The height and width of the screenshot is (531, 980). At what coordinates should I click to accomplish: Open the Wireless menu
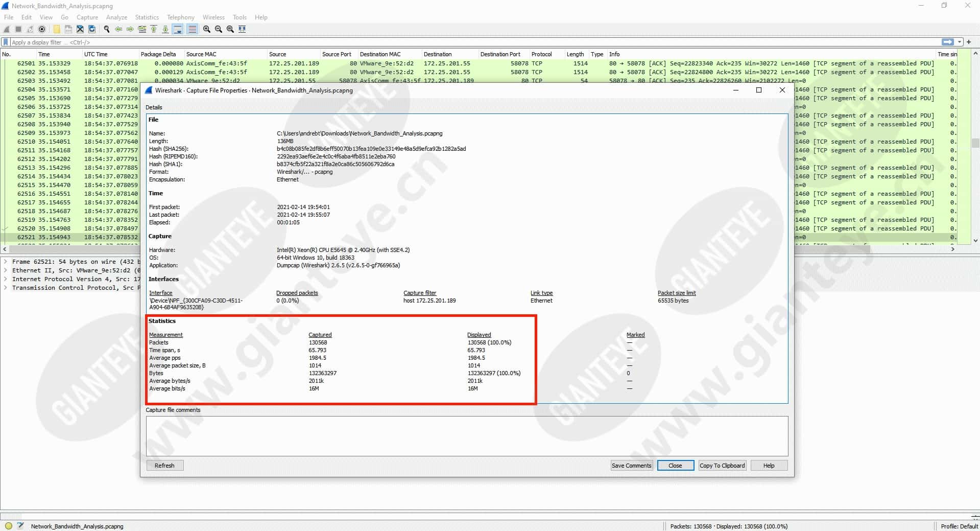[x=213, y=17]
